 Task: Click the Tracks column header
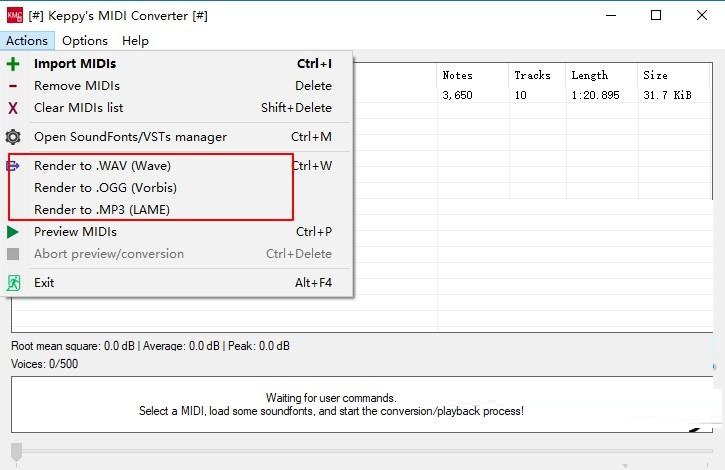pyautogui.click(x=538, y=75)
